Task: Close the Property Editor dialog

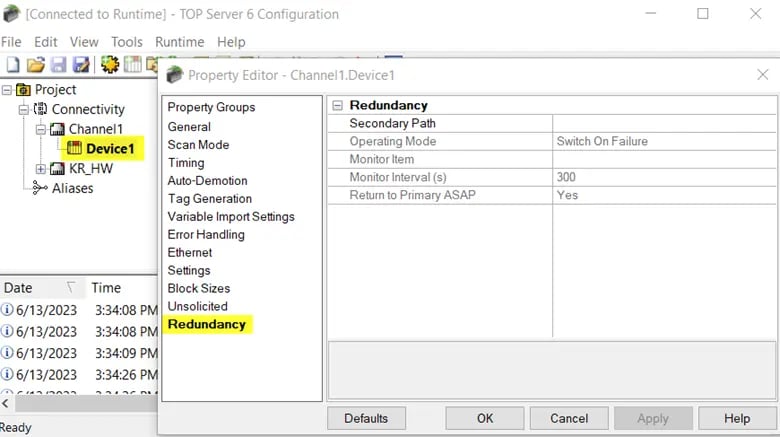Action: [x=763, y=75]
